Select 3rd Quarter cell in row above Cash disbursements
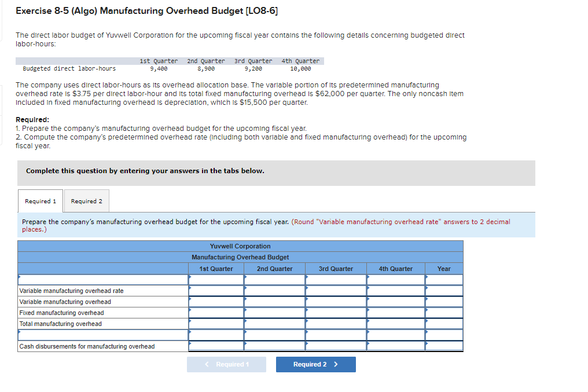Viewport: 588px width, 392px height. (336, 335)
